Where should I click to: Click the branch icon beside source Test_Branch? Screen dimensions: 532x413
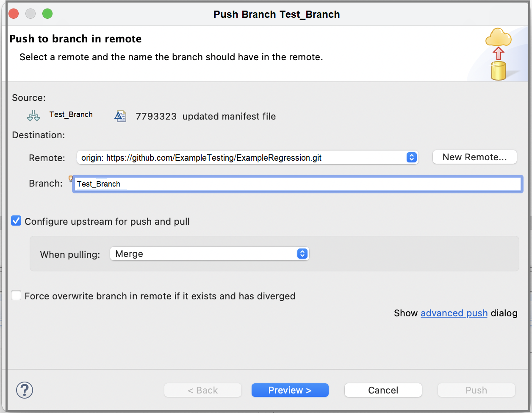tap(33, 116)
